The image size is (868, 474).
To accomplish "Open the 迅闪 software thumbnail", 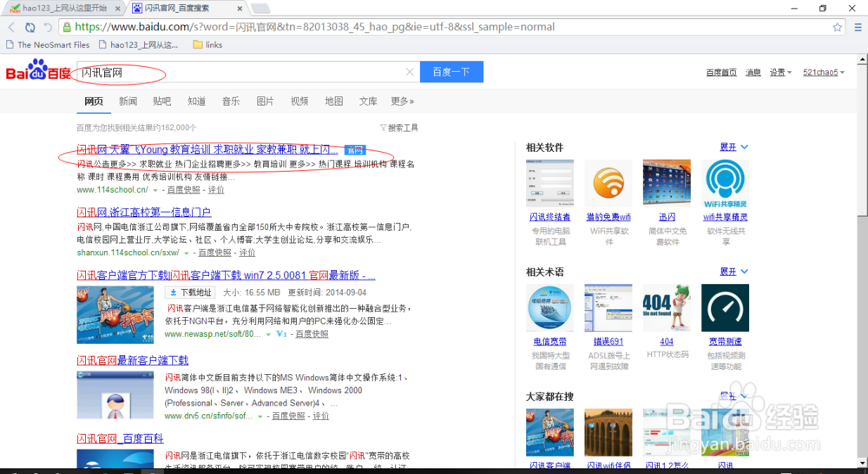I will [667, 183].
